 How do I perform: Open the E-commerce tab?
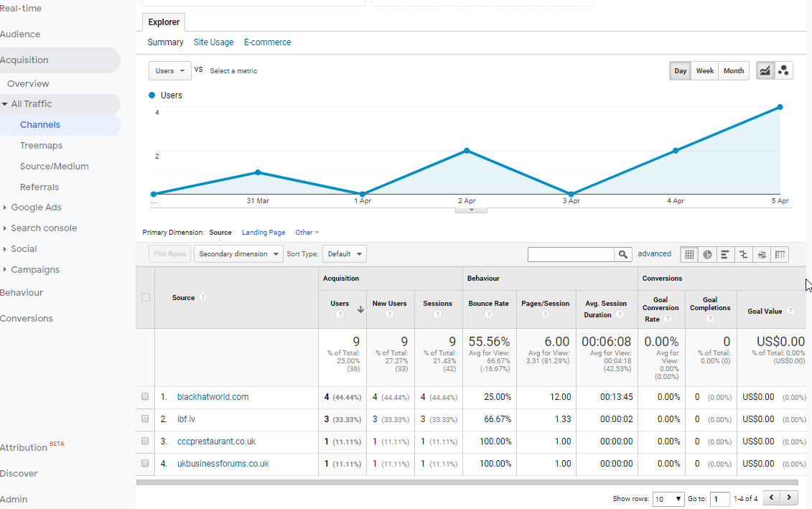pos(267,42)
